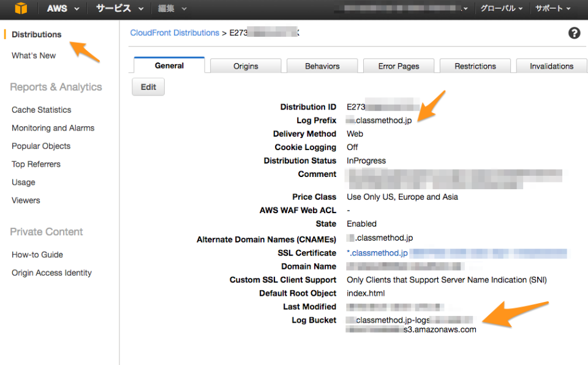Select the Restrictions tab
This screenshot has height=365, width=588.
(475, 66)
